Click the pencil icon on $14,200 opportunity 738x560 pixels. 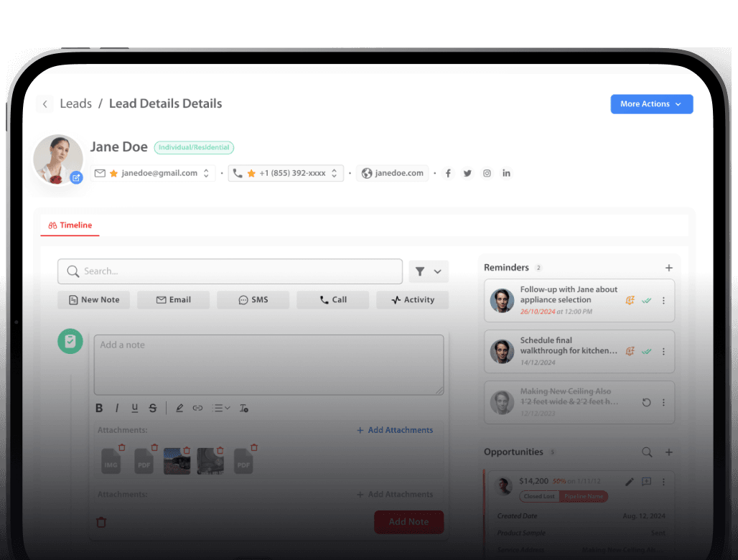click(x=630, y=482)
